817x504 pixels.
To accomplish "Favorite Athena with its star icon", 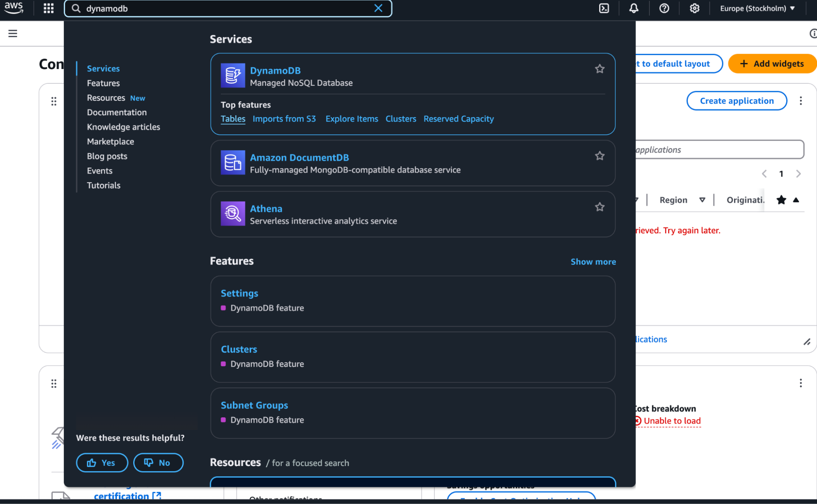I will pyautogui.click(x=600, y=207).
